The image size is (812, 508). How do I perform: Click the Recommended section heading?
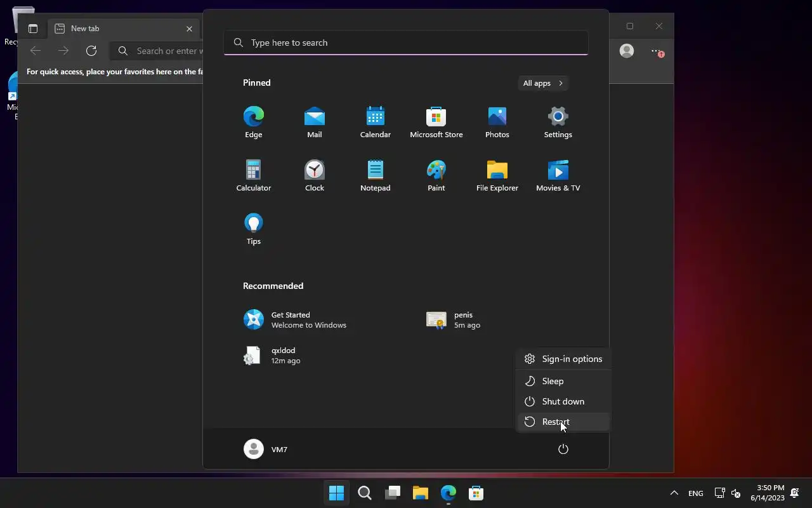273,286
